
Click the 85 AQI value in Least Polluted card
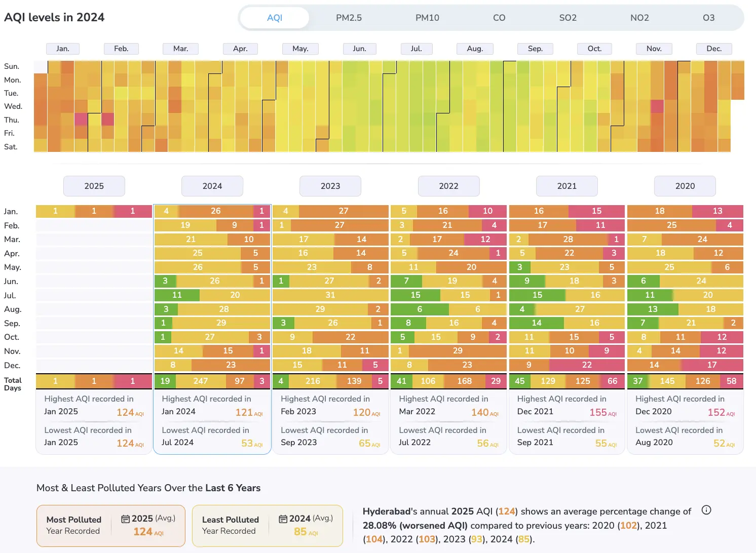tap(306, 532)
